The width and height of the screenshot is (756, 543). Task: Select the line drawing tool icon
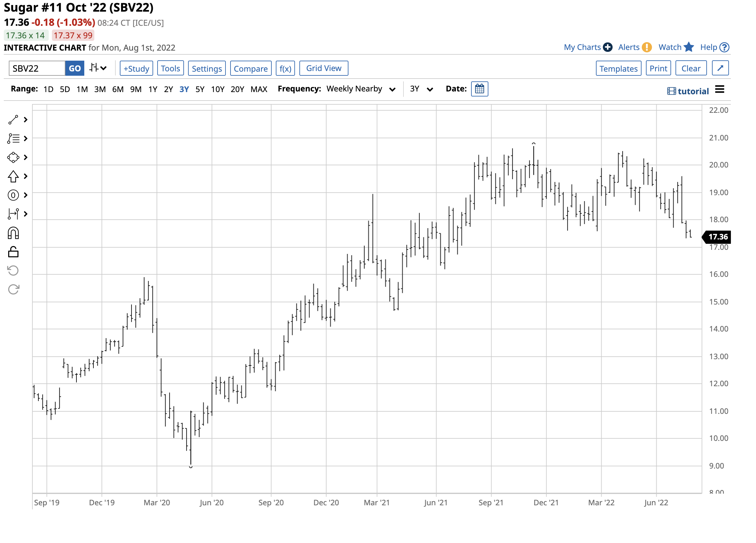(13, 120)
